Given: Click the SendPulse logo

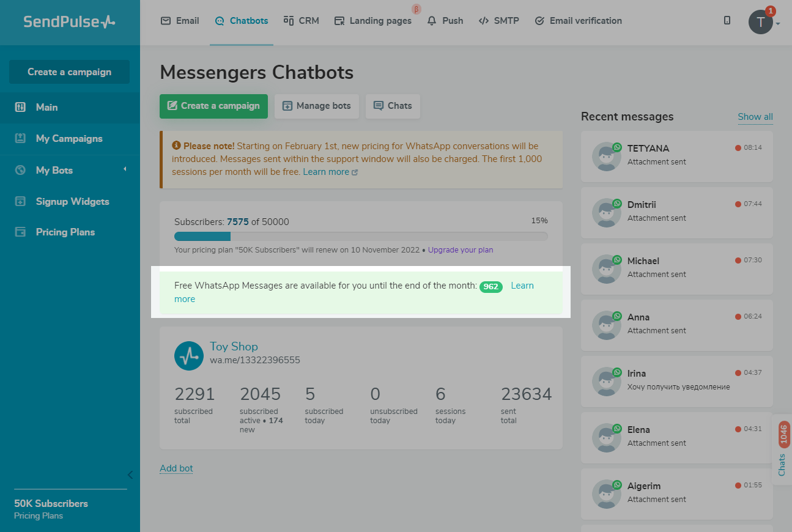Looking at the screenshot, I should tap(69, 22).
